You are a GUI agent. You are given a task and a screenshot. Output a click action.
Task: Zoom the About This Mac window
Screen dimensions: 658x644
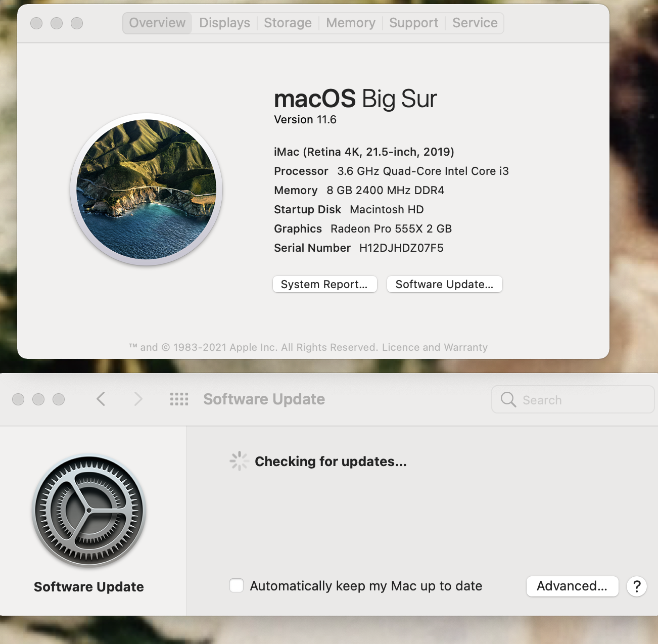pos(77,23)
